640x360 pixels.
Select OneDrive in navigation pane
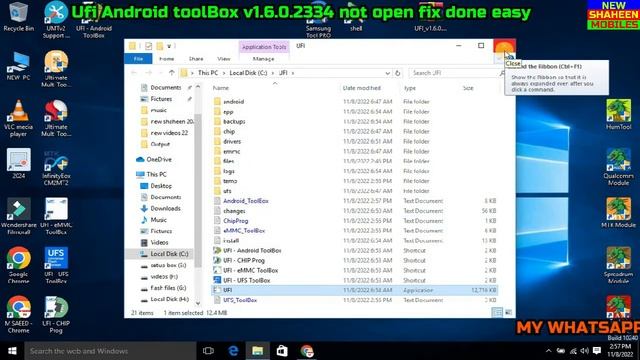159,159
